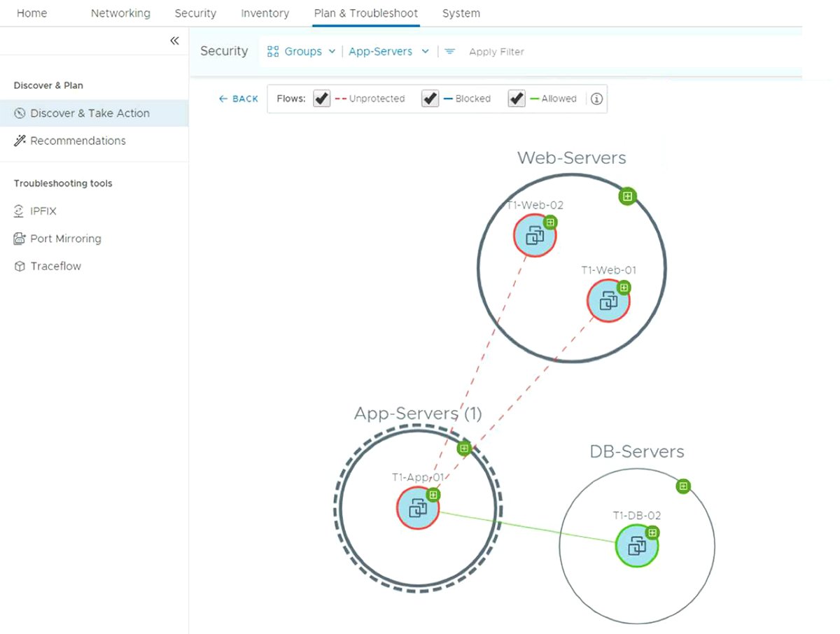Switch to the Networking tab
The width and height of the screenshot is (840, 634).
click(x=120, y=13)
